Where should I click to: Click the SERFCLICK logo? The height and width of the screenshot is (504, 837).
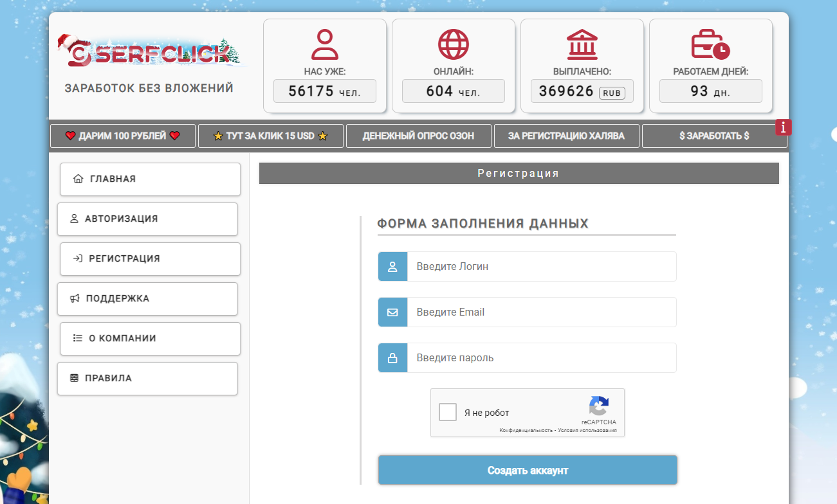151,51
